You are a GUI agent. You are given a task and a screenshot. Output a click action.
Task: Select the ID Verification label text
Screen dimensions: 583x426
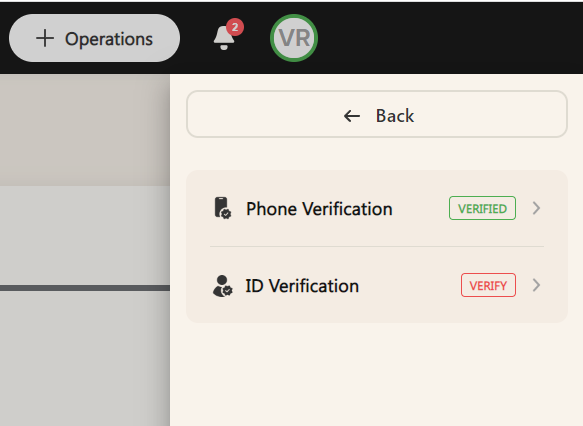coord(302,286)
